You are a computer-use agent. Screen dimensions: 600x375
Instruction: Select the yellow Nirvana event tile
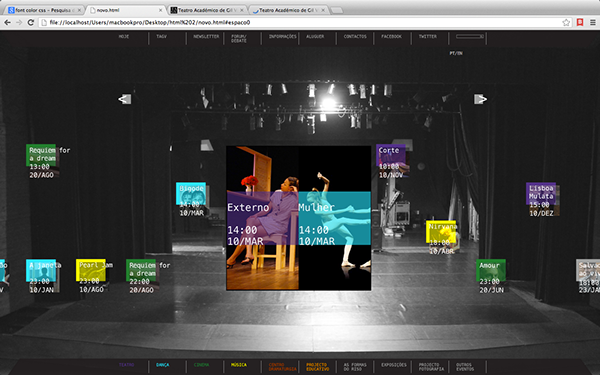pos(441,232)
